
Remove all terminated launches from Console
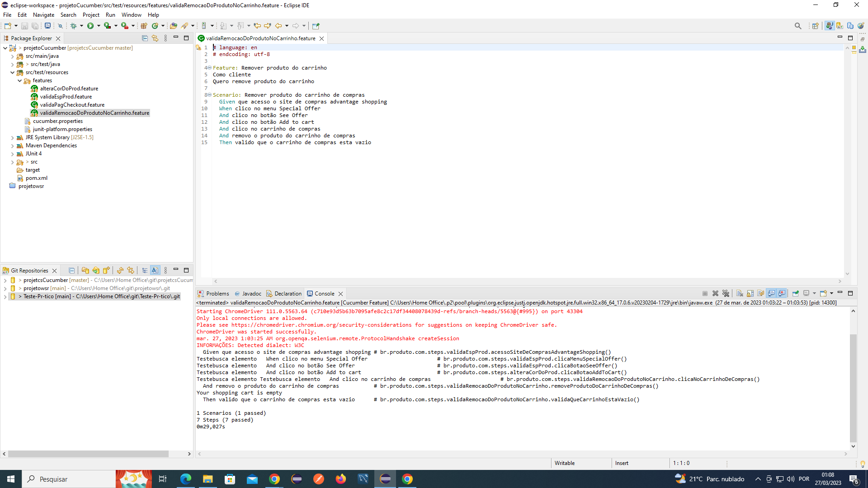726,293
